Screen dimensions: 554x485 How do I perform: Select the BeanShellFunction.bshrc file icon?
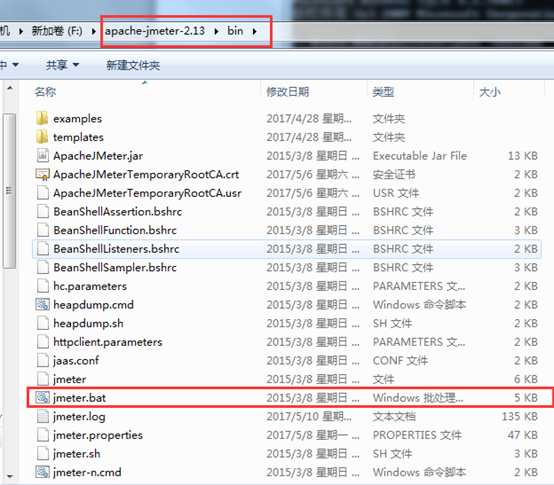coord(43,230)
